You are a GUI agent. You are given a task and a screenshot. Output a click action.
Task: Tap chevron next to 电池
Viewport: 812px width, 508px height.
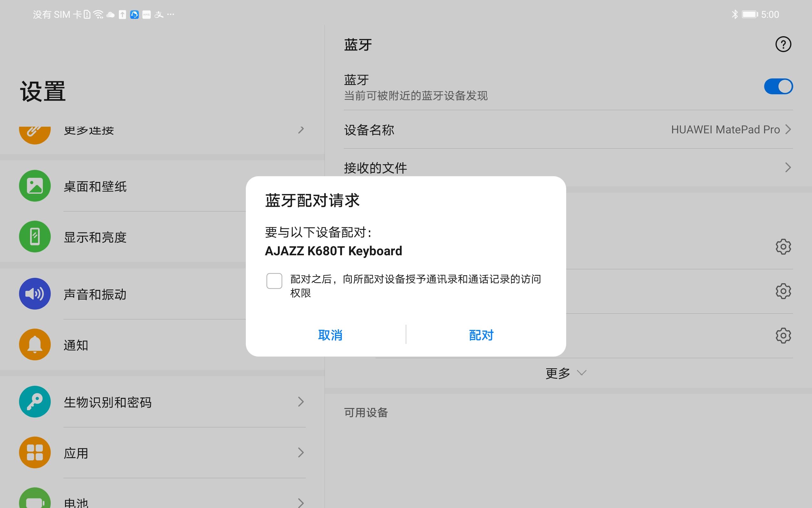[x=301, y=503]
